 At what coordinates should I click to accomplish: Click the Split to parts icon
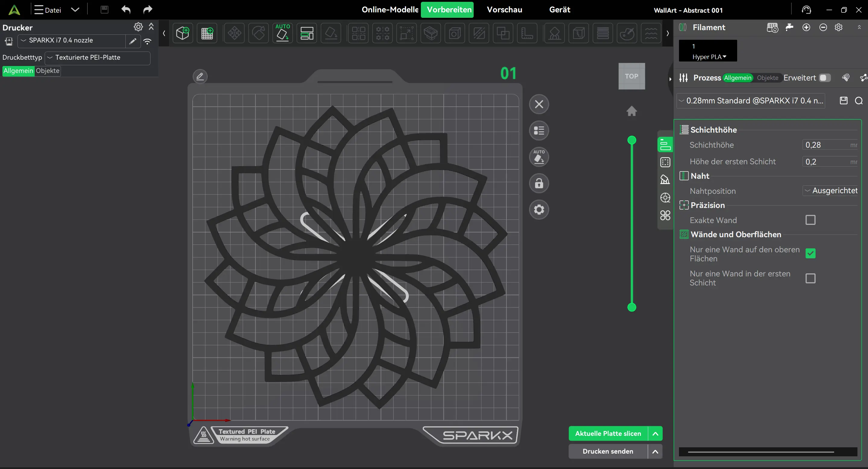click(383, 33)
